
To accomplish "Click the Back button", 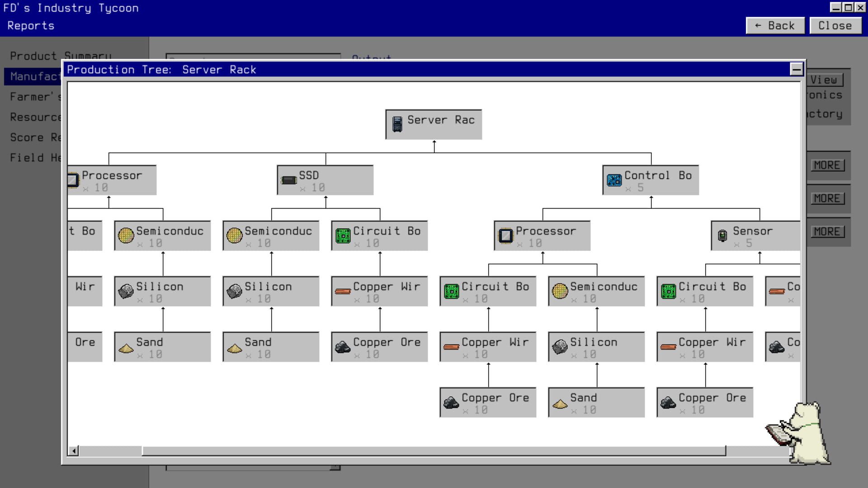I will point(775,26).
